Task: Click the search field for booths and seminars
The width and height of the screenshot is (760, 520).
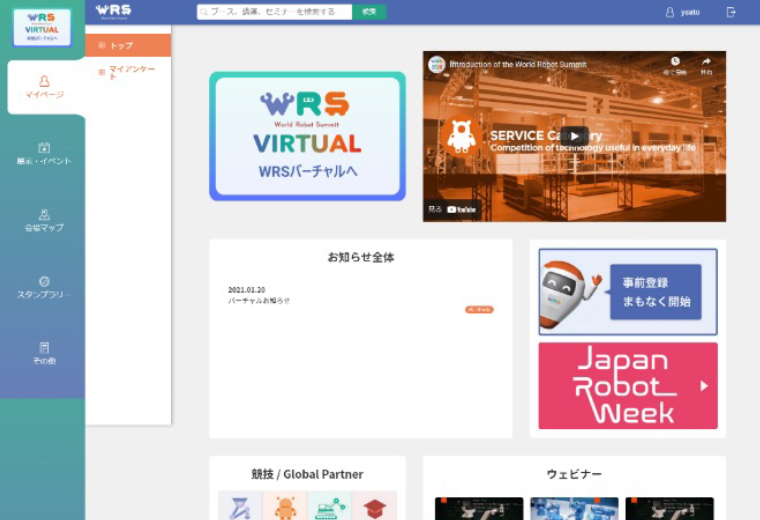Action: (x=274, y=12)
